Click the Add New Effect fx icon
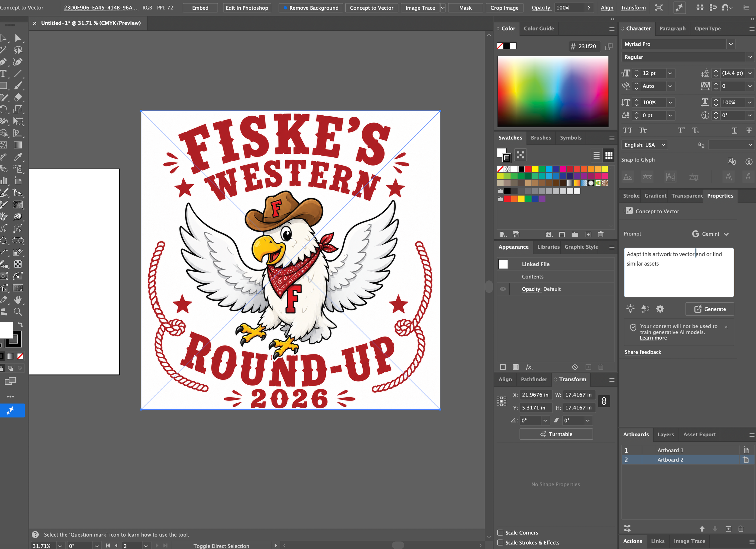 (529, 367)
